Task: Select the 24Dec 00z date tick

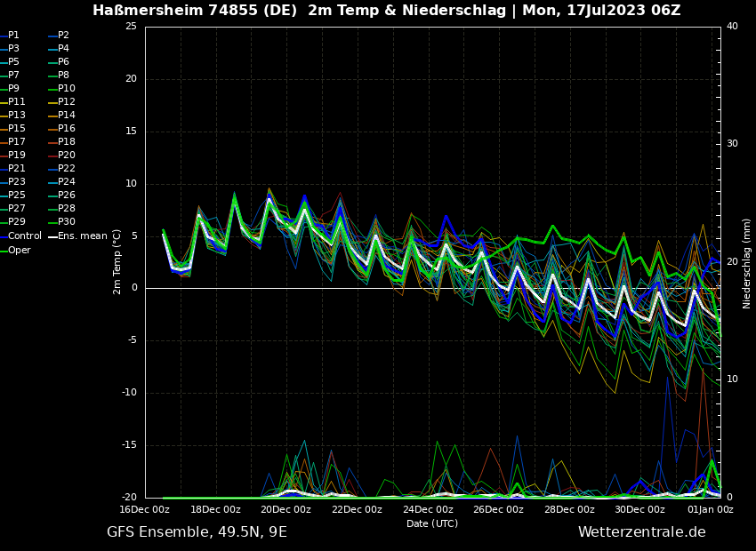Action: pos(428,510)
